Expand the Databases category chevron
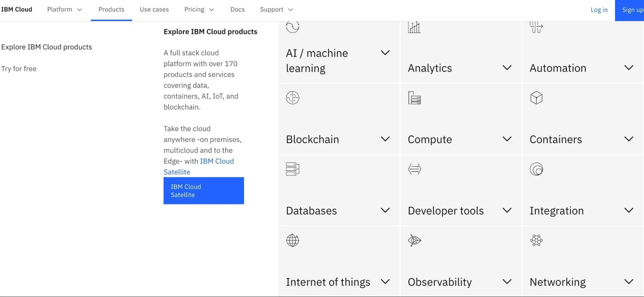 [385, 210]
